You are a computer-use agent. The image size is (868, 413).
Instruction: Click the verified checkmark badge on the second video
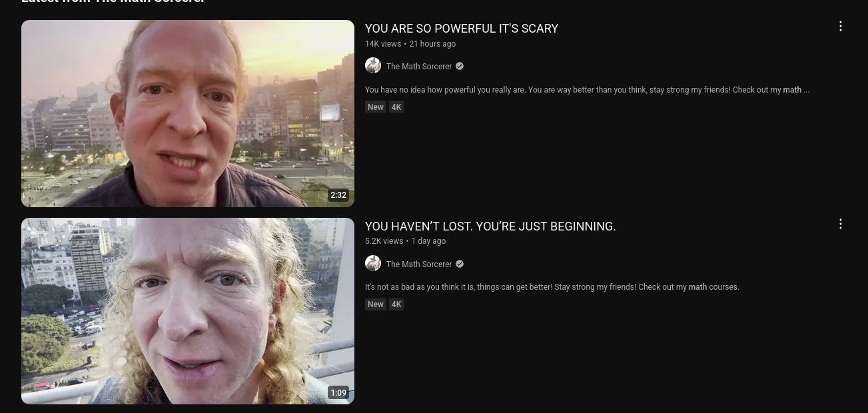[x=460, y=264]
